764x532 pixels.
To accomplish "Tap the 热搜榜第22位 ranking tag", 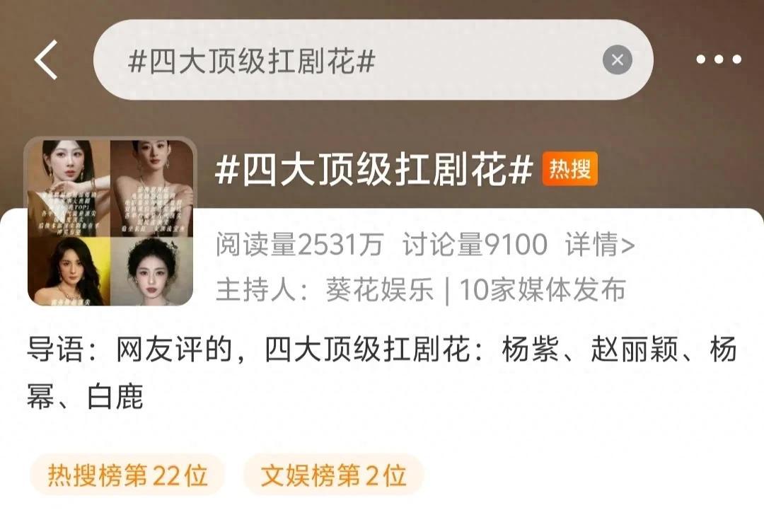I will pyautogui.click(x=127, y=475).
